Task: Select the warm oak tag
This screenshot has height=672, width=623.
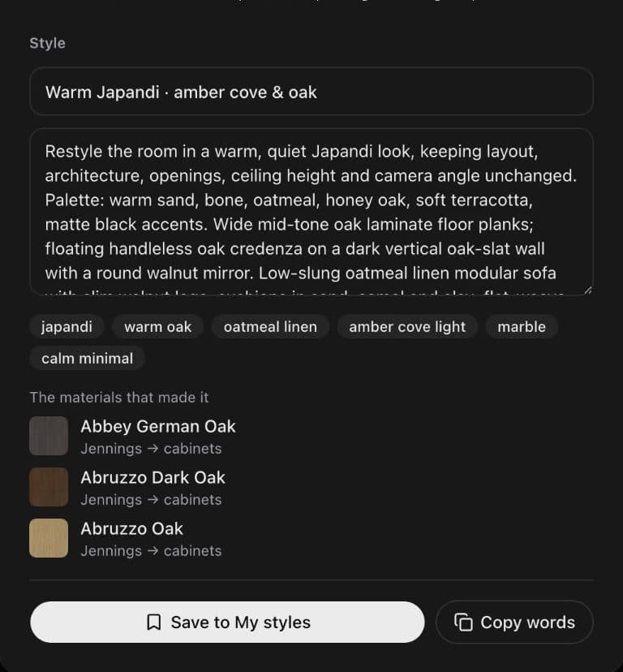Action: point(157,326)
